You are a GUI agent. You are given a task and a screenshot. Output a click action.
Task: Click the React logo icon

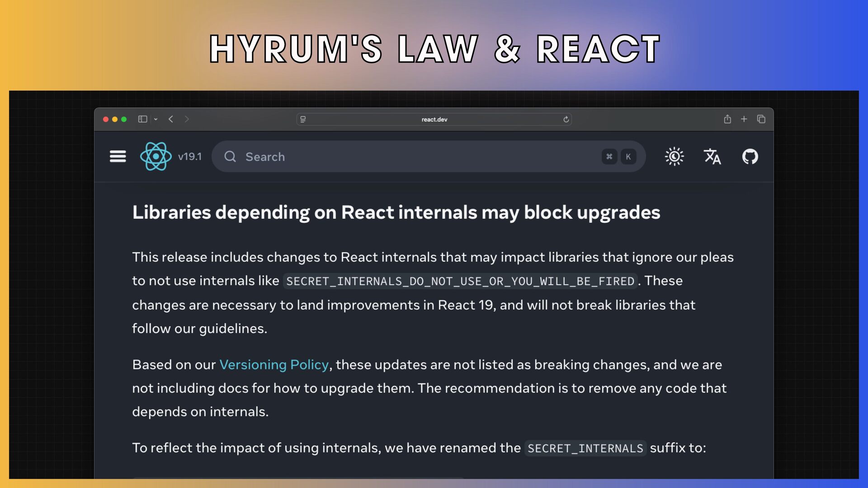pyautogui.click(x=156, y=156)
